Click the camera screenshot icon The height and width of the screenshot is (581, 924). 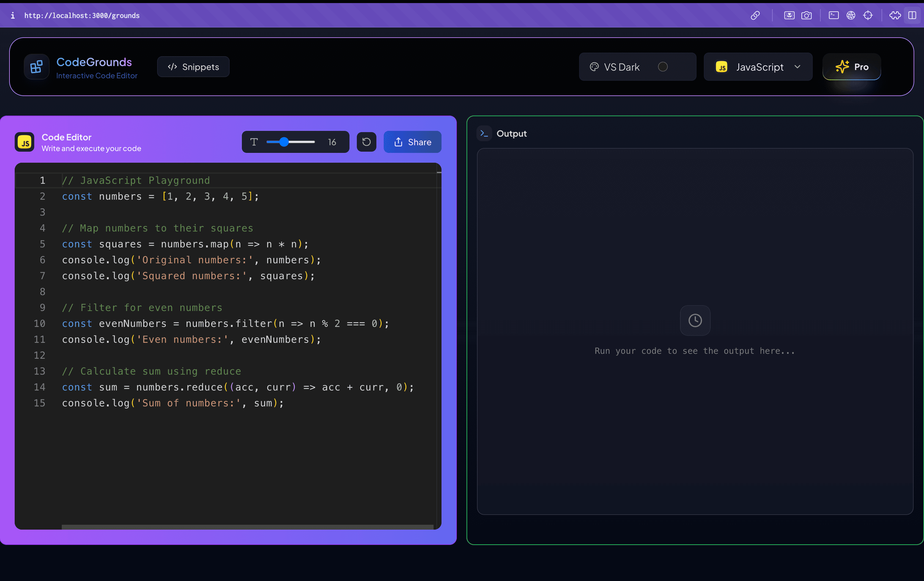[x=806, y=15]
